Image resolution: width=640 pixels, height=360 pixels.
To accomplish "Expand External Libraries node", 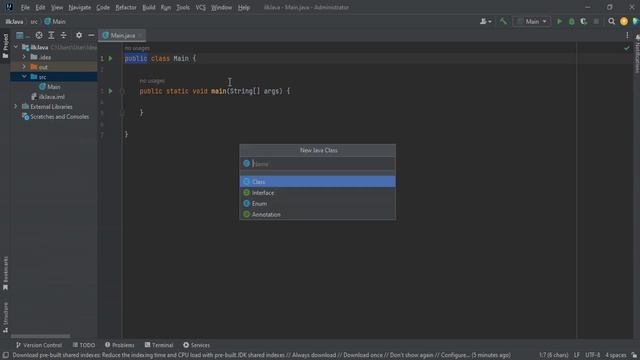I will pos(16,106).
